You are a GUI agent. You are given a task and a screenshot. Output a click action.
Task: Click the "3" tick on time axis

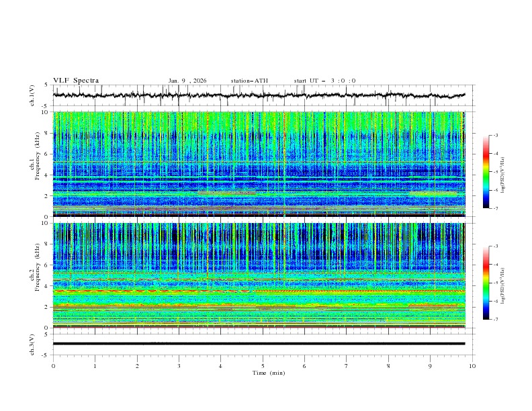pos(179,366)
